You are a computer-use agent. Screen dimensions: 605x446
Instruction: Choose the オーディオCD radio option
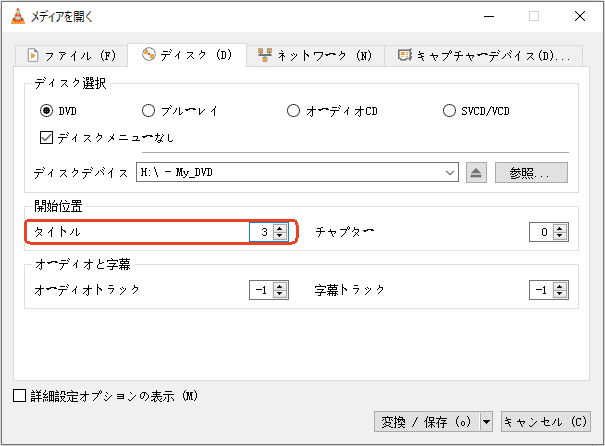tap(293, 111)
